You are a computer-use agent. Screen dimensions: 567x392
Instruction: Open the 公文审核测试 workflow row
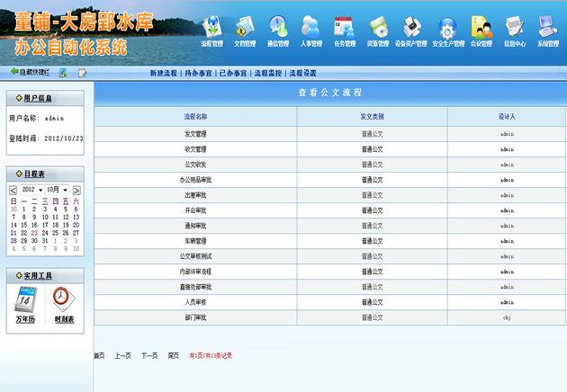[329, 256]
